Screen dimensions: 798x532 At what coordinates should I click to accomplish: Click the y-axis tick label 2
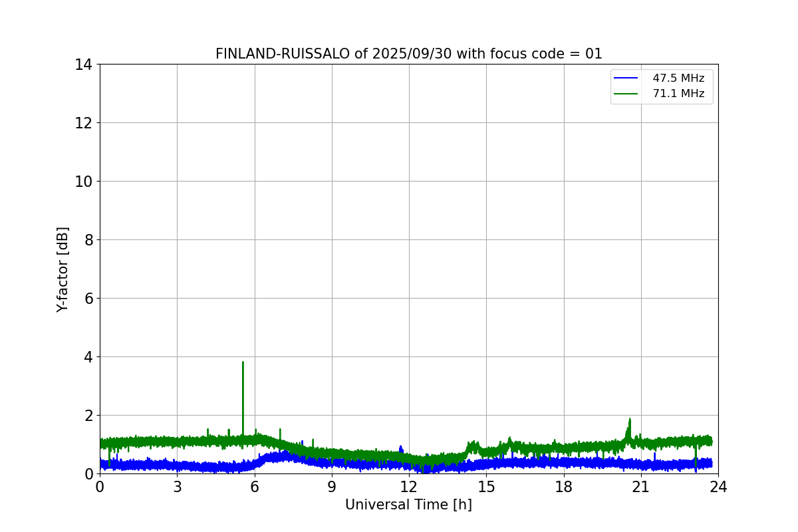pos(88,416)
